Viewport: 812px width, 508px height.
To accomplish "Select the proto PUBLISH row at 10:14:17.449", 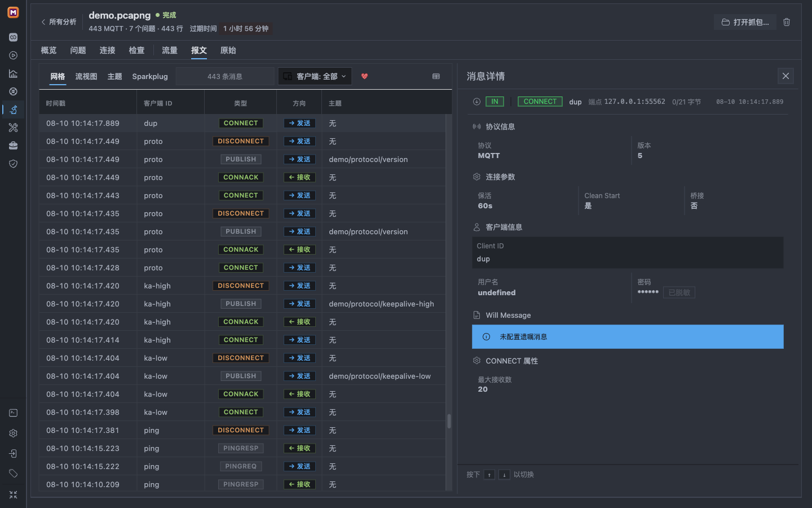I will (x=242, y=159).
